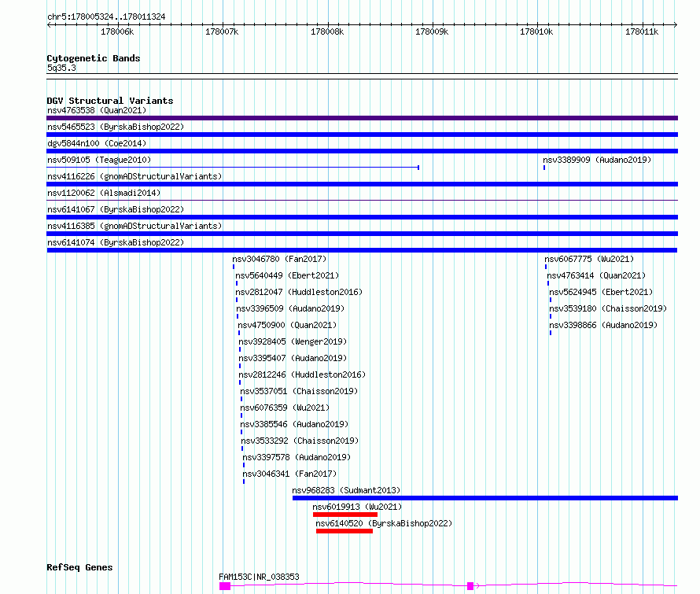
Task: Click nsv2812246 (Huddleston2016) variant label
Action: pos(302,374)
